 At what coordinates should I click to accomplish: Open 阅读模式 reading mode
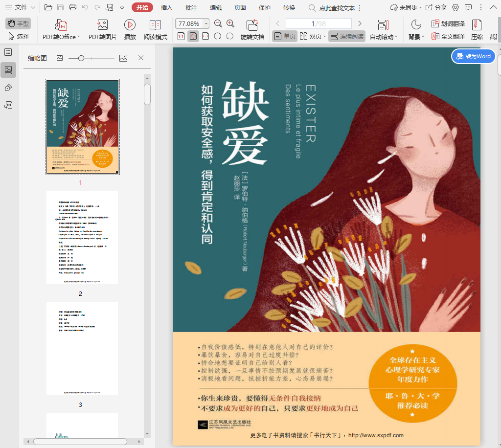click(155, 25)
